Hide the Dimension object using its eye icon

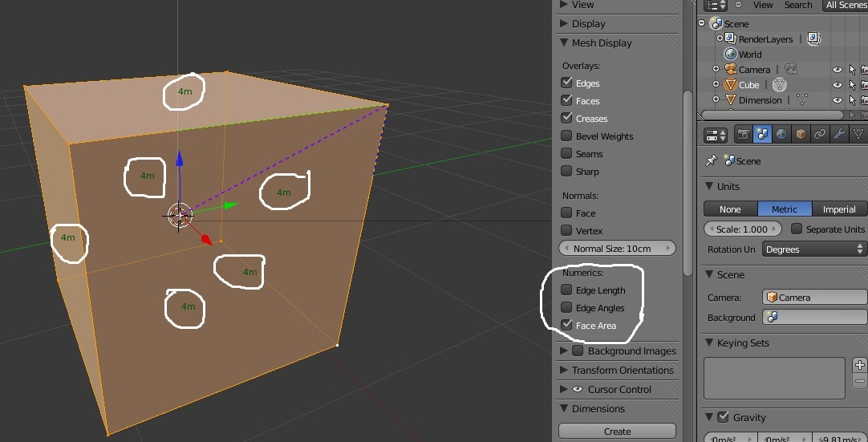[x=838, y=100]
